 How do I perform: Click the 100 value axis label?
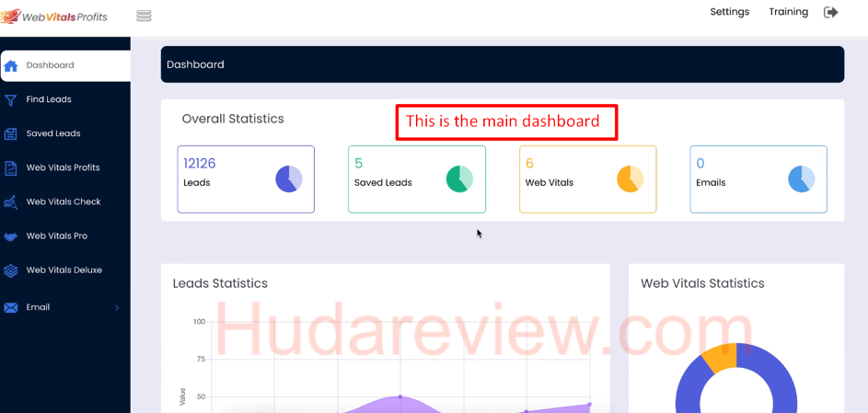[199, 322]
